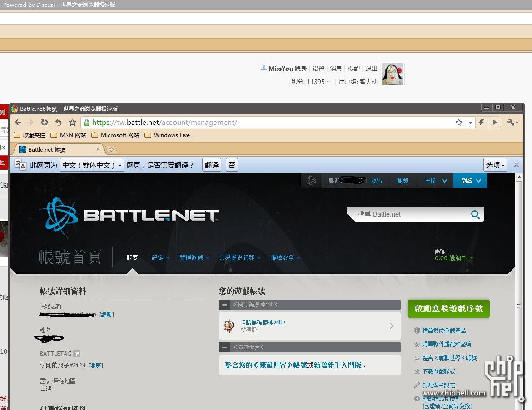Click 購買數位遊戲產品 link
Screen dimensions: 532x410
coord(444,331)
